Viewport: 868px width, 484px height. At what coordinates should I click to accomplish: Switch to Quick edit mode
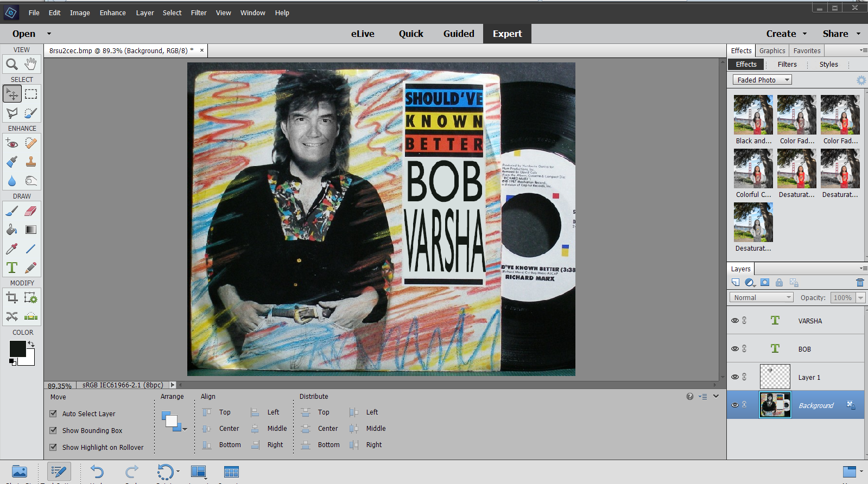[411, 34]
